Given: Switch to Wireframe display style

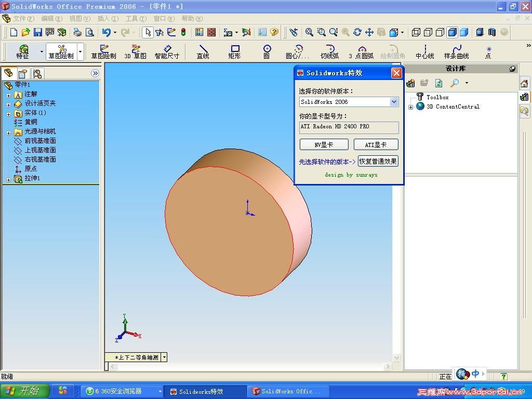Looking at the screenshot, I should click(416, 32).
